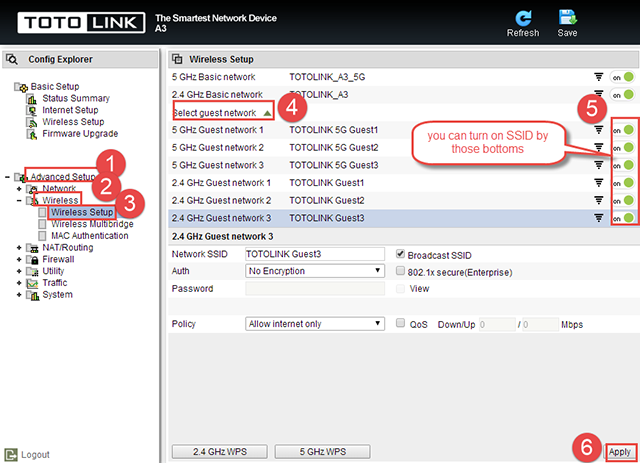Click the Firewall lock icon
This screenshot has height=463, width=640.
[32, 260]
